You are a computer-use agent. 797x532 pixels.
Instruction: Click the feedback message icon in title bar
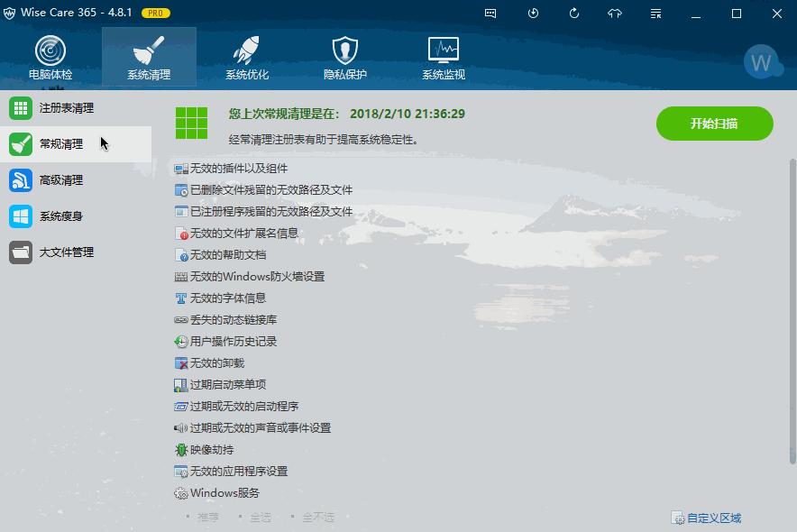pyautogui.click(x=490, y=14)
